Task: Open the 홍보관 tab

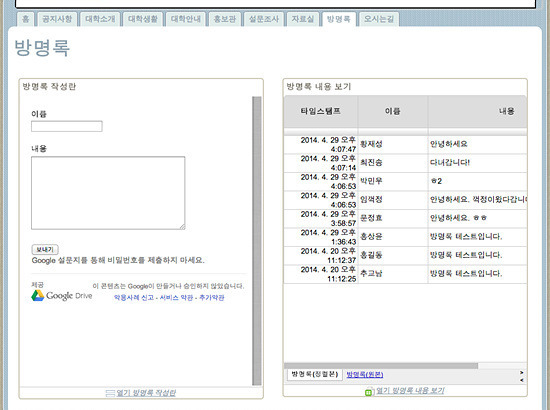Action: [225, 19]
